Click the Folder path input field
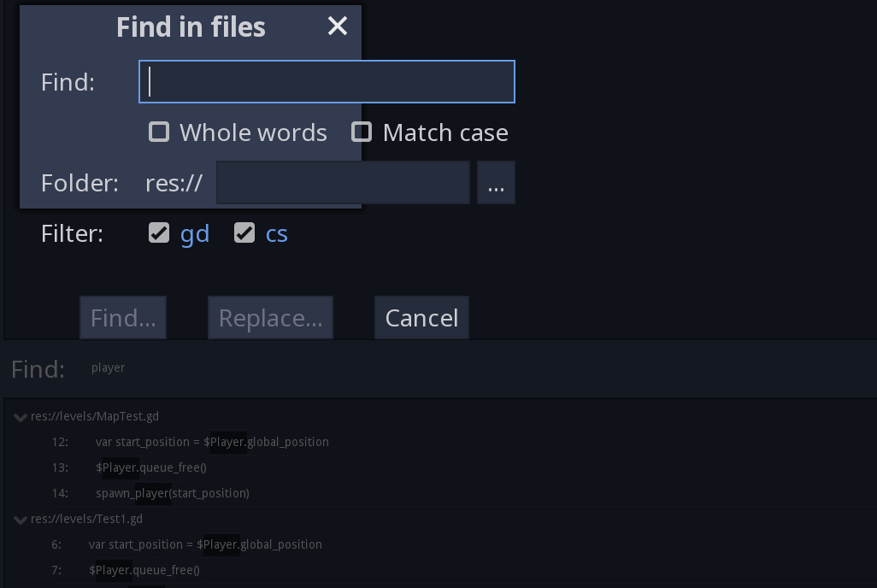 pos(342,182)
